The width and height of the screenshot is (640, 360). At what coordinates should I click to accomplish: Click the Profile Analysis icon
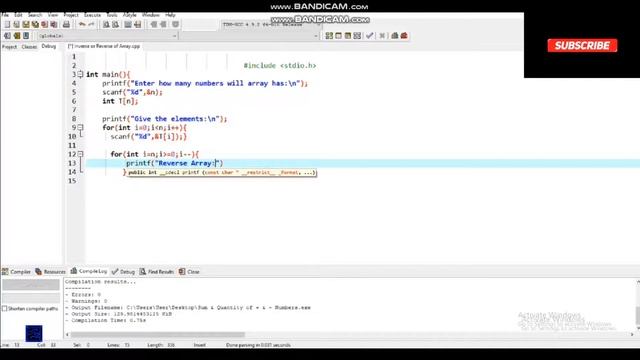395,36
